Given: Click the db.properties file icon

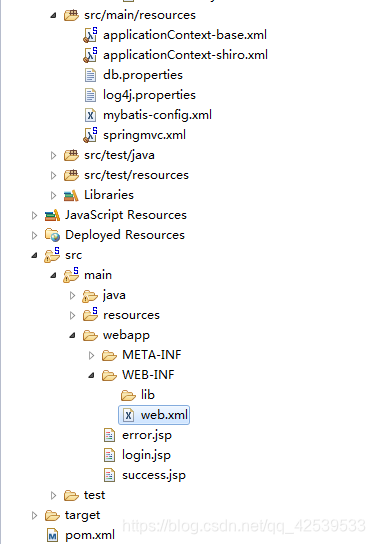Looking at the screenshot, I should (x=90, y=75).
